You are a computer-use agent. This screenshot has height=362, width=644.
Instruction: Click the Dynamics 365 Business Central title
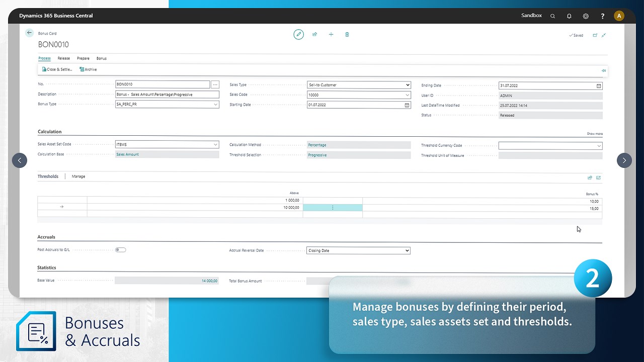click(x=56, y=16)
